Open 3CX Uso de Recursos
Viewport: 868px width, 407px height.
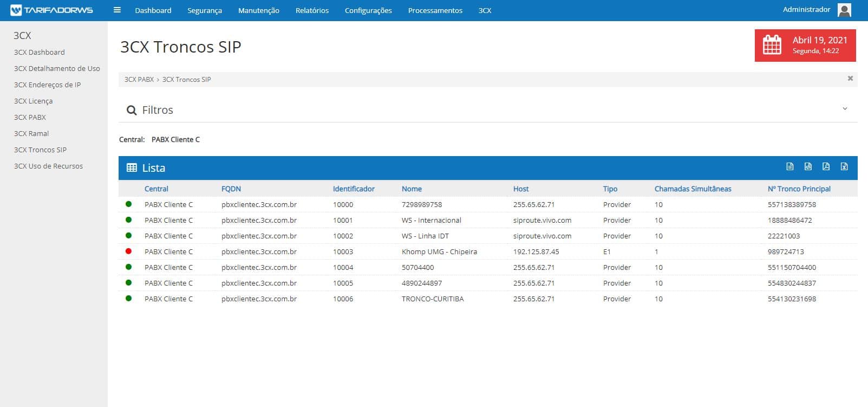[x=48, y=166]
